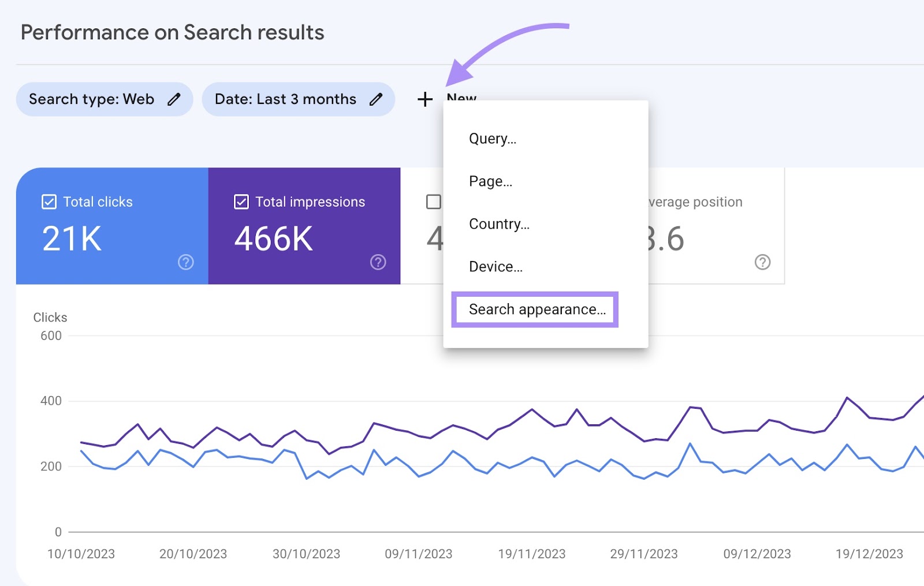Click the pencil icon on Date filter
Screen dimensions: 924x586
click(376, 99)
